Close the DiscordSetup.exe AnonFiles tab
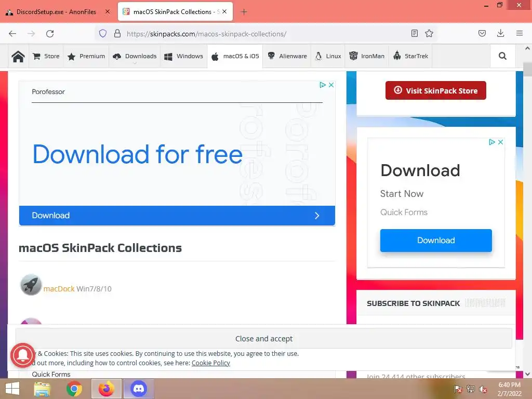This screenshot has height=399, width=532. pos(108,11)
